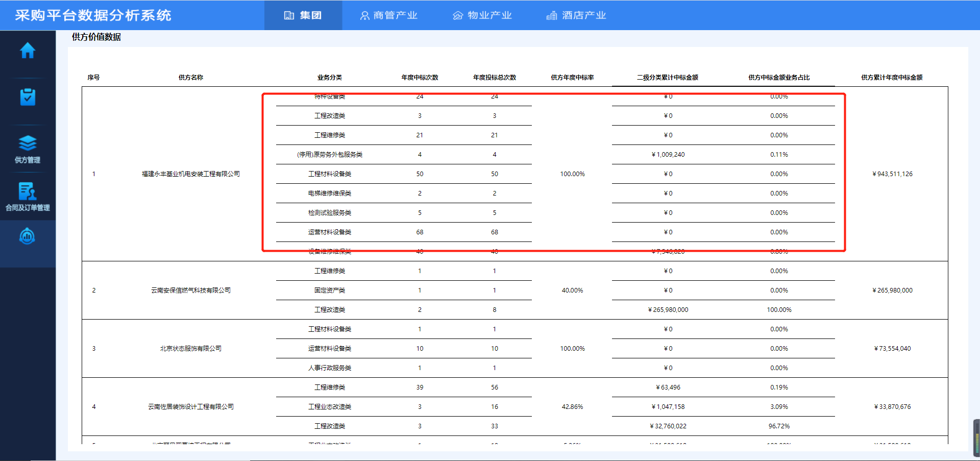Click the 40.00% win rate cell
Viewport: 980px width, 461px height.
(x=572, y=290)
